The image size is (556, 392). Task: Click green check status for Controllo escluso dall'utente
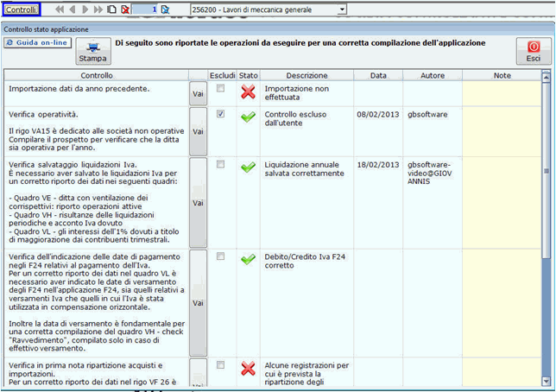249,117
